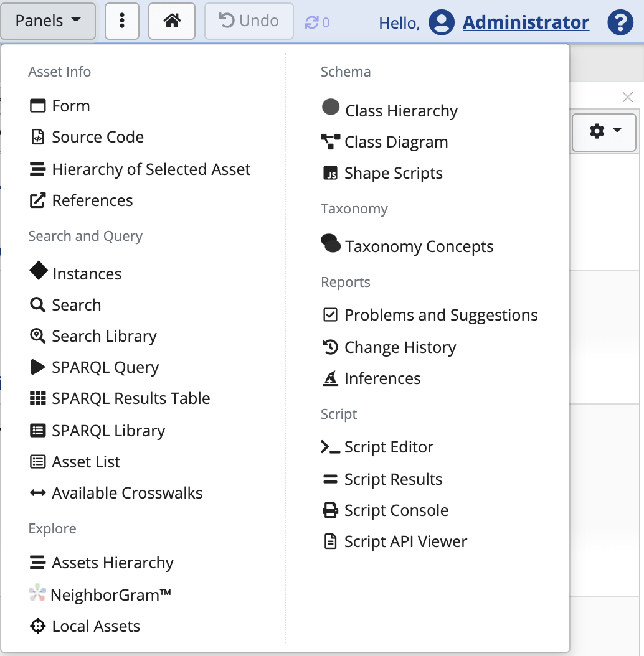Open the settings gear dropdown

pos(603,132)
